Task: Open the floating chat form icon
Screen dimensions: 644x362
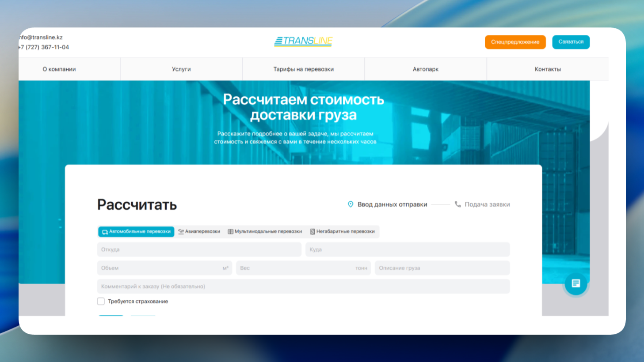Action: [575, 283]
